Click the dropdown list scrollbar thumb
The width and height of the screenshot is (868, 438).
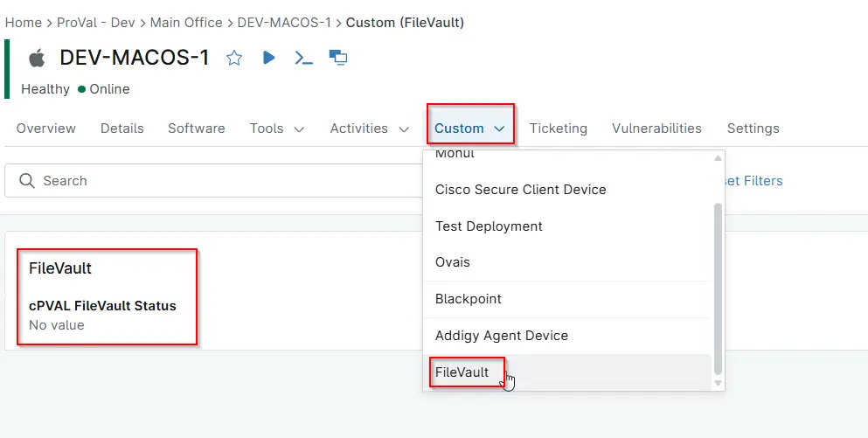(719, 289)
